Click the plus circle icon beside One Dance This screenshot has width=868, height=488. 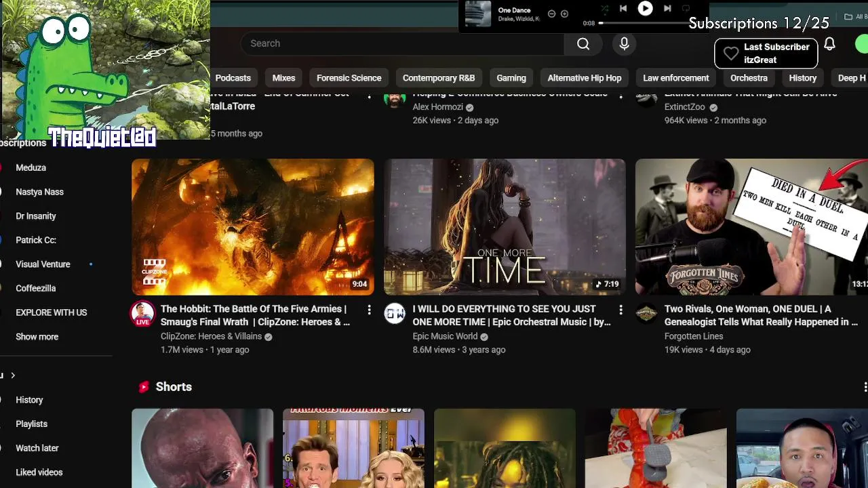[564, 14]
